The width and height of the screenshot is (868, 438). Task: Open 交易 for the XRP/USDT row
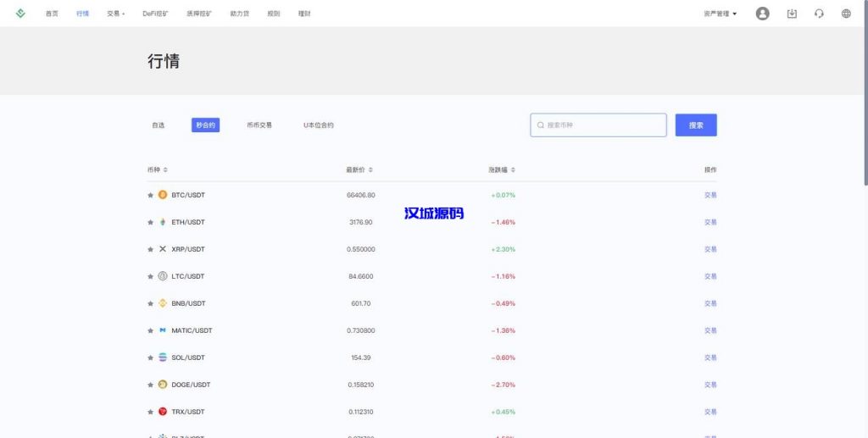710,249
